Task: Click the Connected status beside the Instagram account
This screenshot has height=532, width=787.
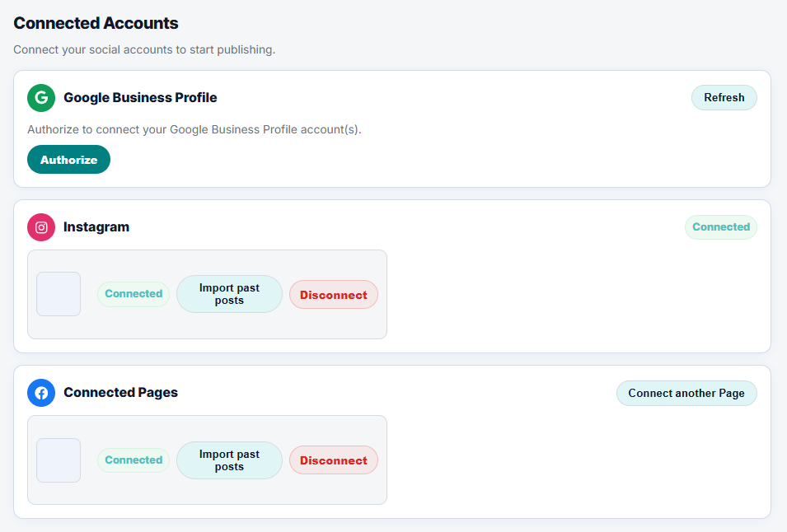Action: click(x=133, y=293)
